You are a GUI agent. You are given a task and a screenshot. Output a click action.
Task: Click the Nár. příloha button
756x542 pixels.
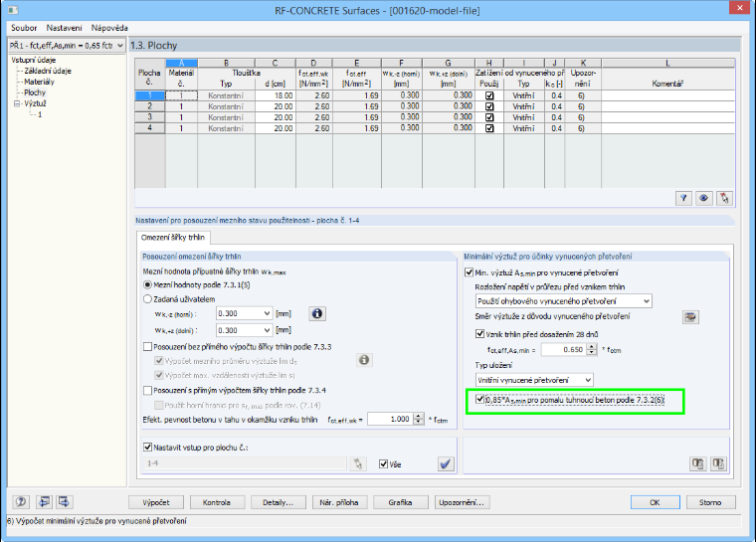[339, 502]
